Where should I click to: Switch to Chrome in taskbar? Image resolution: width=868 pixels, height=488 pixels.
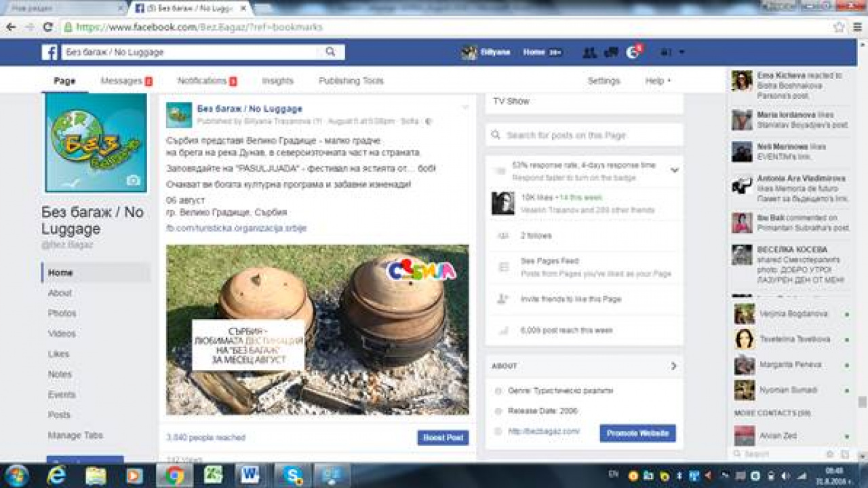pos(174,475)
